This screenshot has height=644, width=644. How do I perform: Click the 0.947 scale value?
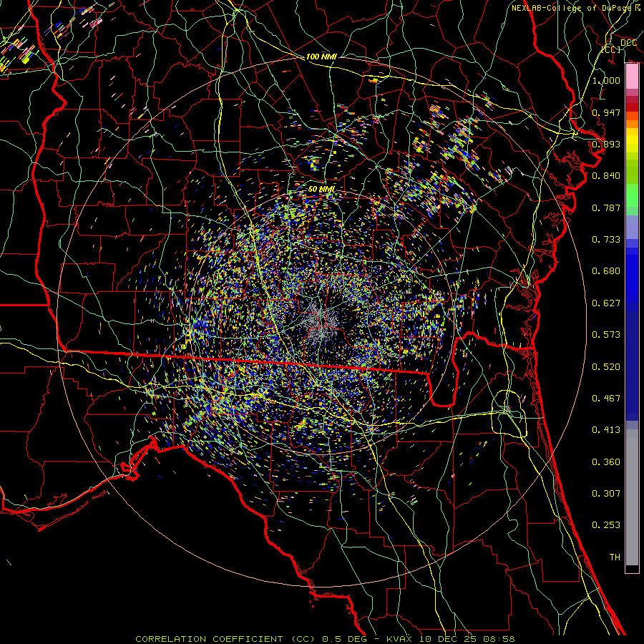(x=606, y=112)
